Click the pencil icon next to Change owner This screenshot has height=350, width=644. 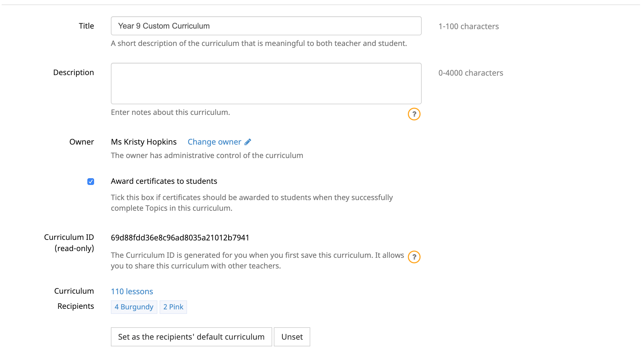coord(248,142)
